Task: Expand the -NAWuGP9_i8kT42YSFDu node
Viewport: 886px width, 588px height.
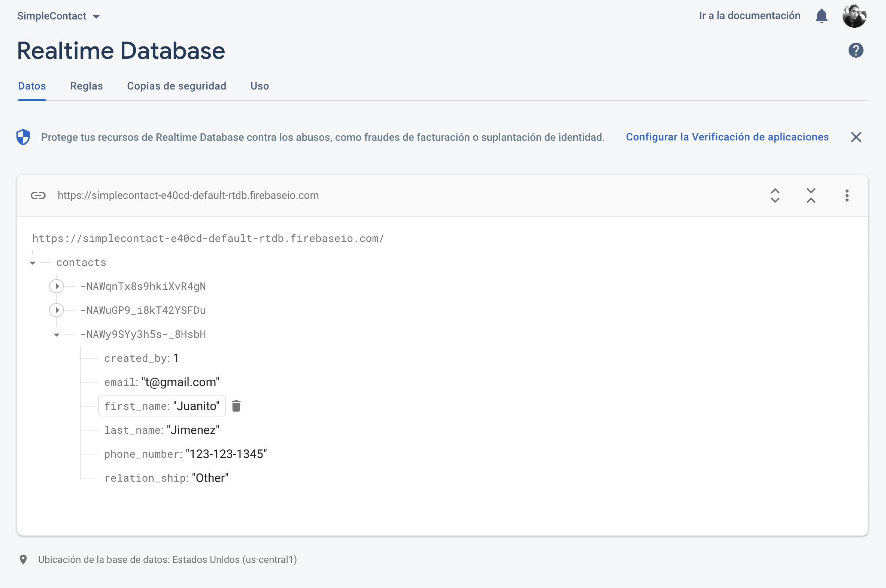Action: pos(57,310)
